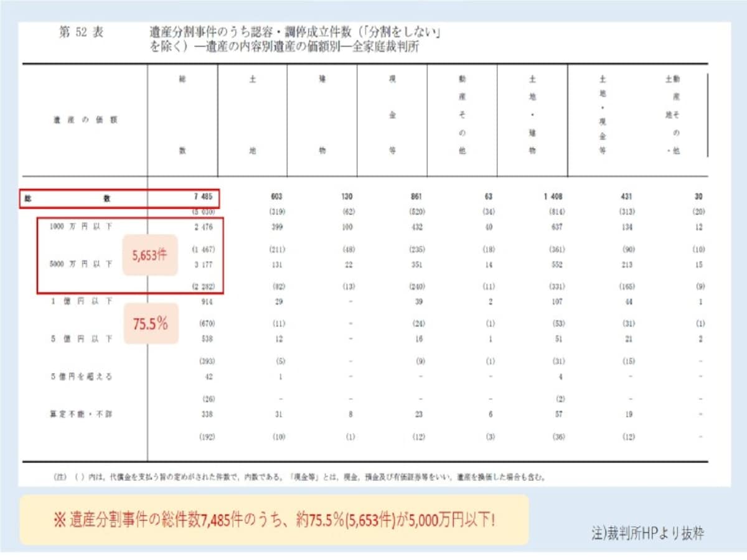
Task: Click the value 130 under the building column
Action: [x=347, y=196]
